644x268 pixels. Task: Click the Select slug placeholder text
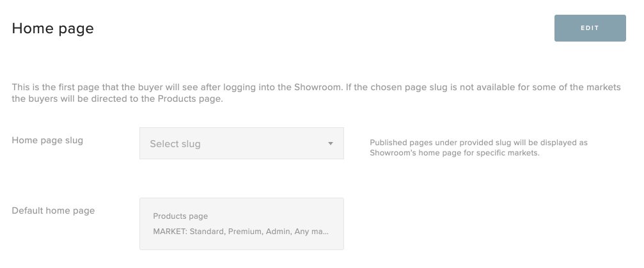coord(175,144)
